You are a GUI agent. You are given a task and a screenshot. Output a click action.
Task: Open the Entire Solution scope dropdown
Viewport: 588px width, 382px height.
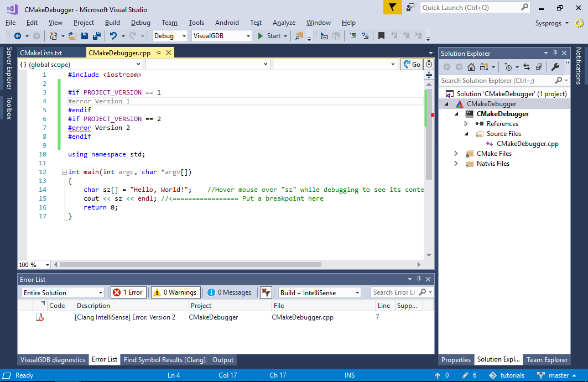[63, 293]
